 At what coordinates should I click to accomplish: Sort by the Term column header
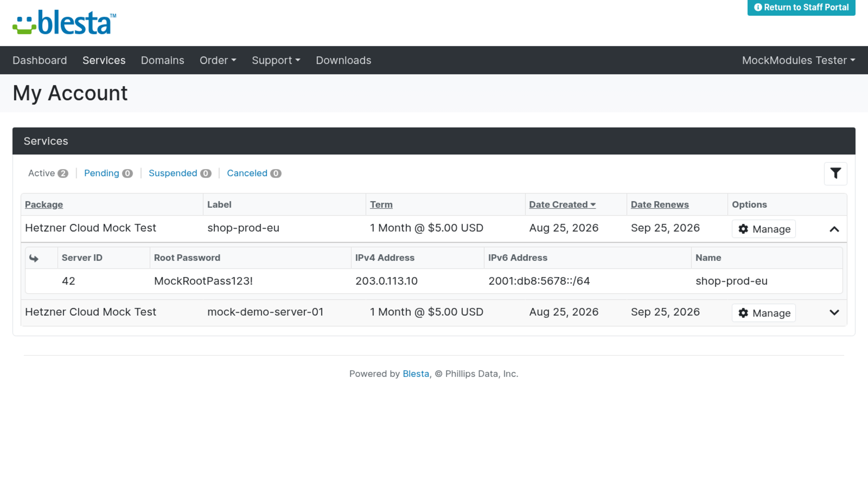[381, 205]
